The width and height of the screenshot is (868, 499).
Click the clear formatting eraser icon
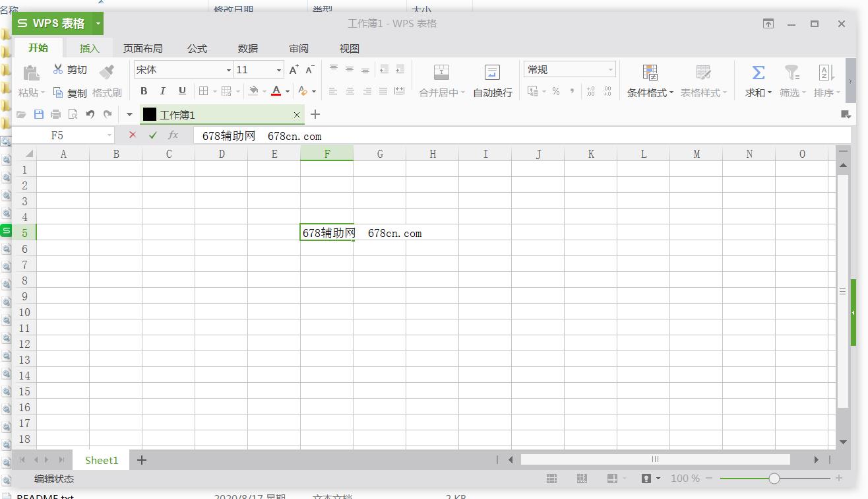click(x=302, y=91)
